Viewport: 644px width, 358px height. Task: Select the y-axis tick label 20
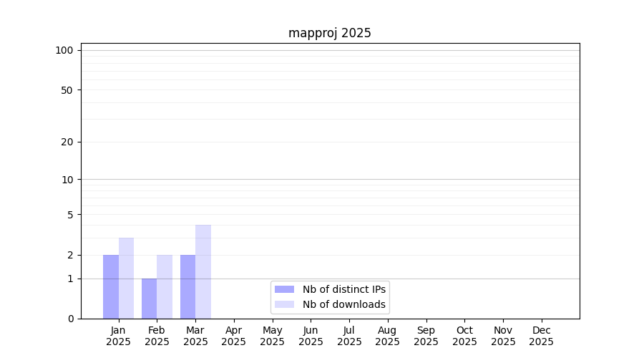(x=67, y=142)
